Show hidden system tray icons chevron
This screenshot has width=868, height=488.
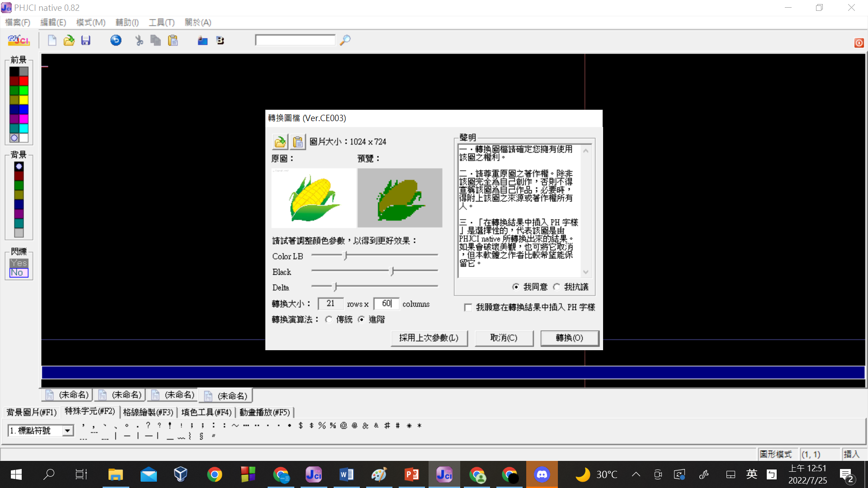coord(636,474)
